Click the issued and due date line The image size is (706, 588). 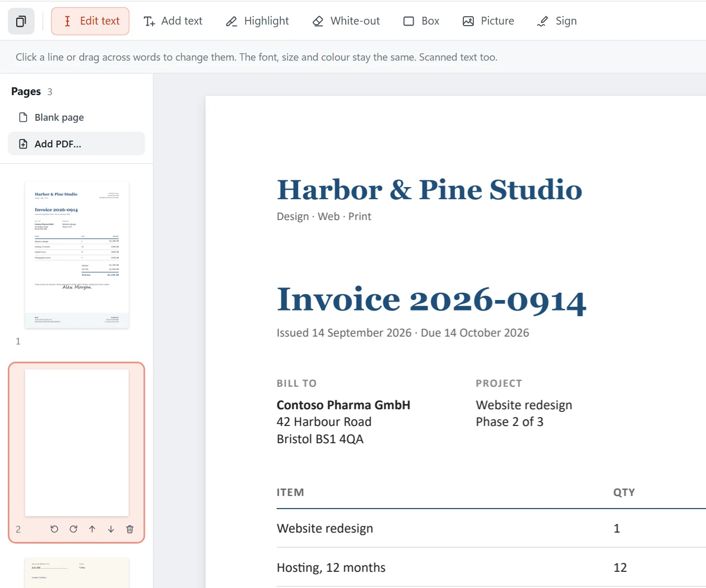point(403,333)
